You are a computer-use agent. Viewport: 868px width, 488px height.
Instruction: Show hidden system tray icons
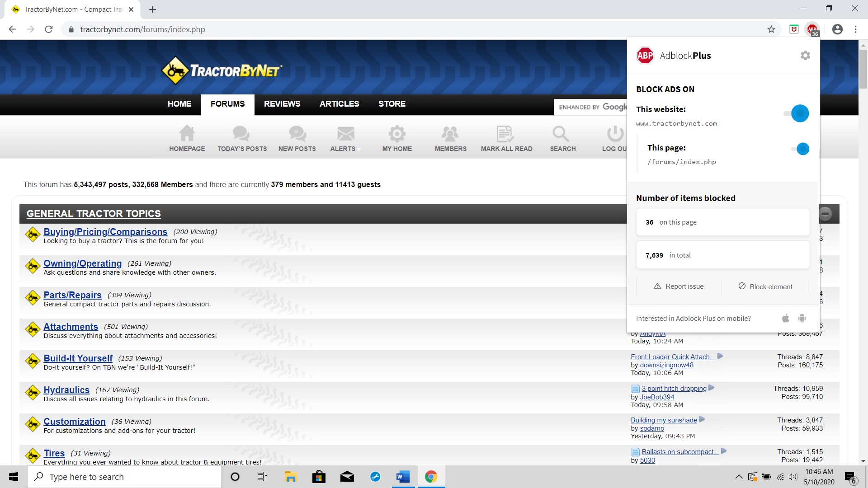click(739, 477)
